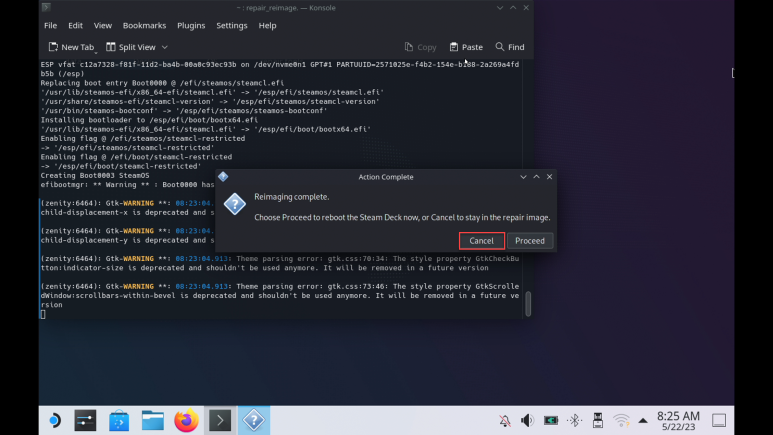This screenshot has height=435, width=773.
Task: Click the battery tray icon
Action: click(x=551, y=420)
